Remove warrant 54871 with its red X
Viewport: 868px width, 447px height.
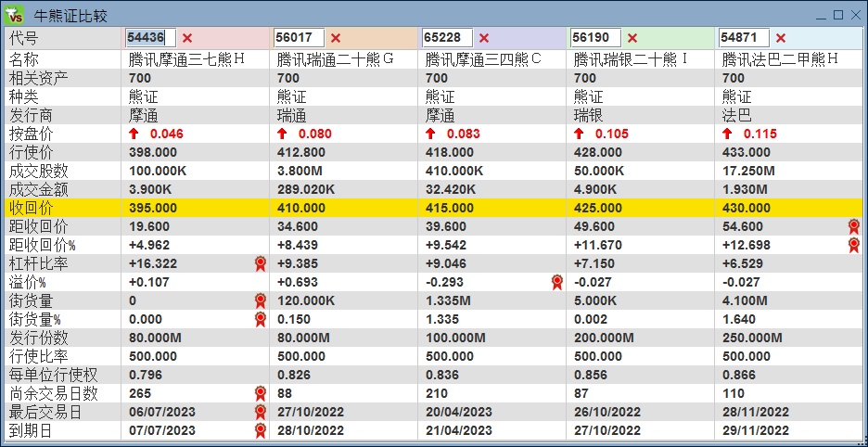pyautogui.click(x=781, y=38)
